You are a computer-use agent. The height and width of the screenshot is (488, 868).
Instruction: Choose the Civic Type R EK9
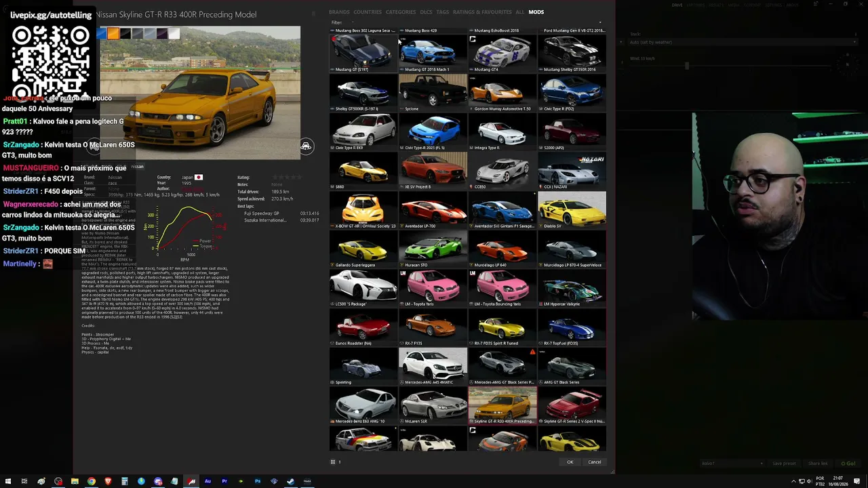coord(363,132)
